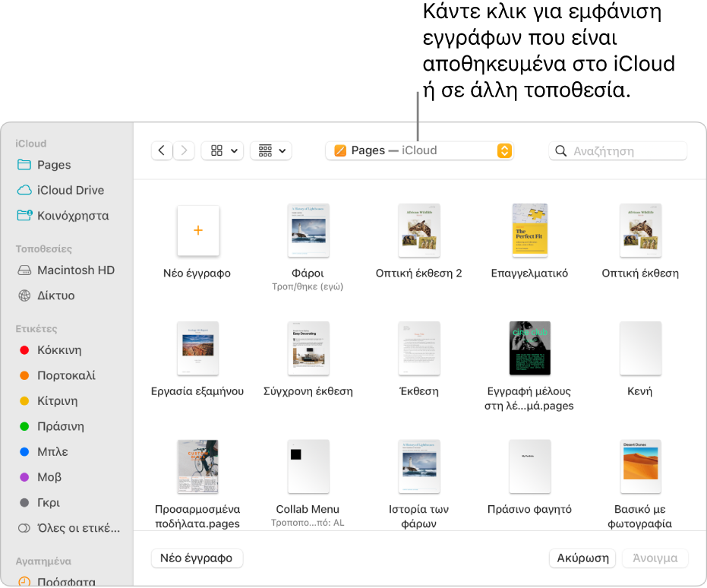
Task: Open the grouping options dropdown
Action: coord(271,150)
